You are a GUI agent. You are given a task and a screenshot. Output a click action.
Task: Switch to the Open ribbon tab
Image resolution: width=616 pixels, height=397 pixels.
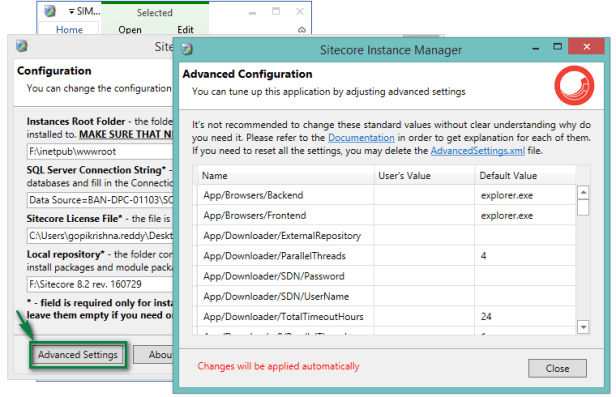click(x=130, y=30)
